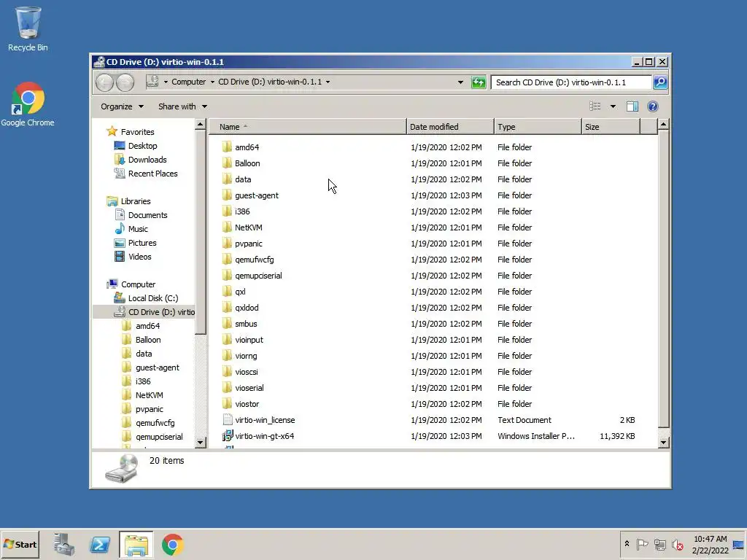Click Action Center flag tray icon
This screenshot has width=747, height=560.
click(x=642, y=544)
